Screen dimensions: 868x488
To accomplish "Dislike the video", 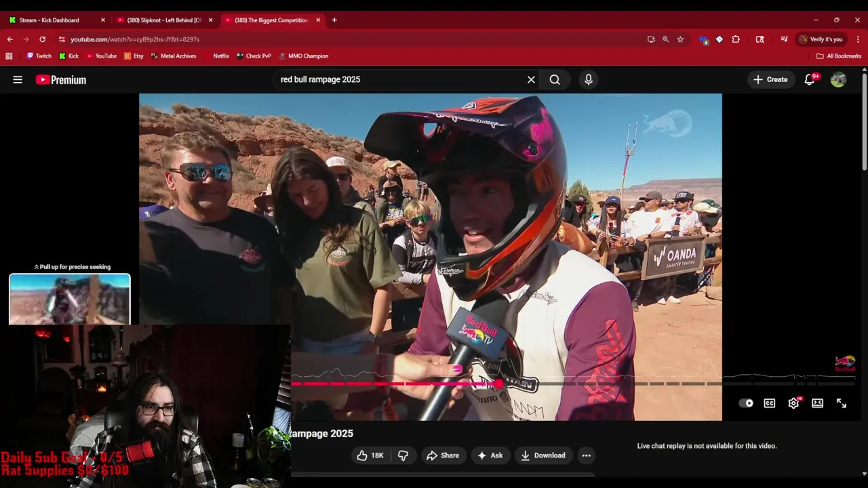I will click(x=403, y=455).
